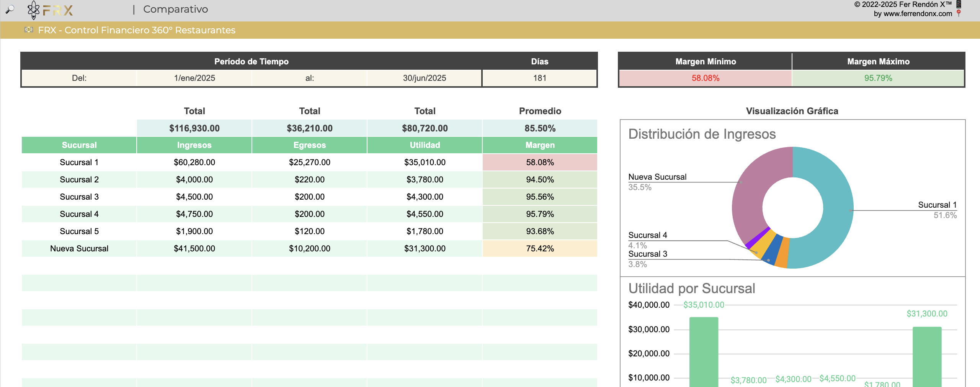980x387 pixels.
Task: Select Sucursal 5 expenses $120.00
Action: coord(310,231)
